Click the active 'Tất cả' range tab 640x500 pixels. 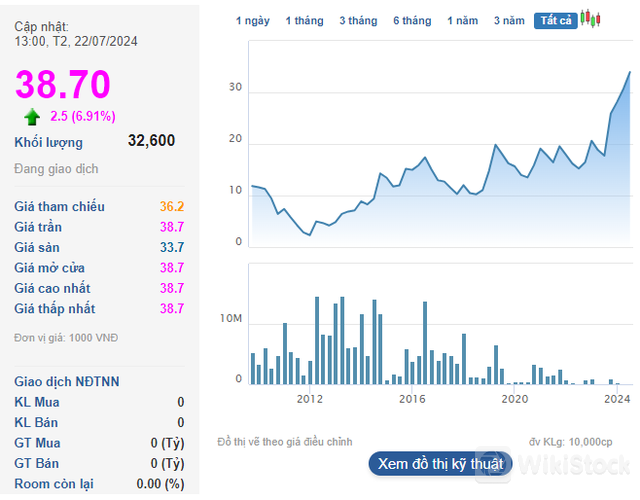556,21
